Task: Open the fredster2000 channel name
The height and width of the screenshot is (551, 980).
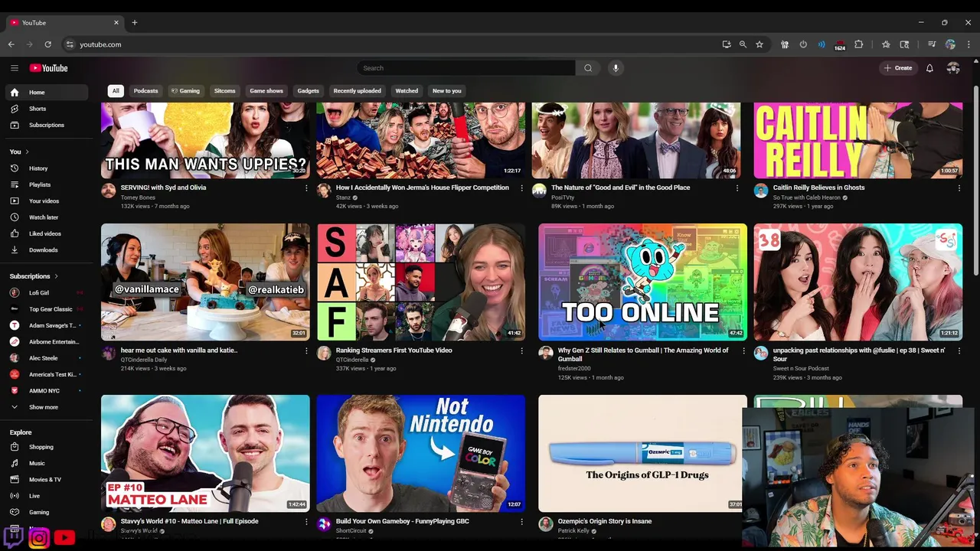Action: pyautogui.click(x=574, y=369)
